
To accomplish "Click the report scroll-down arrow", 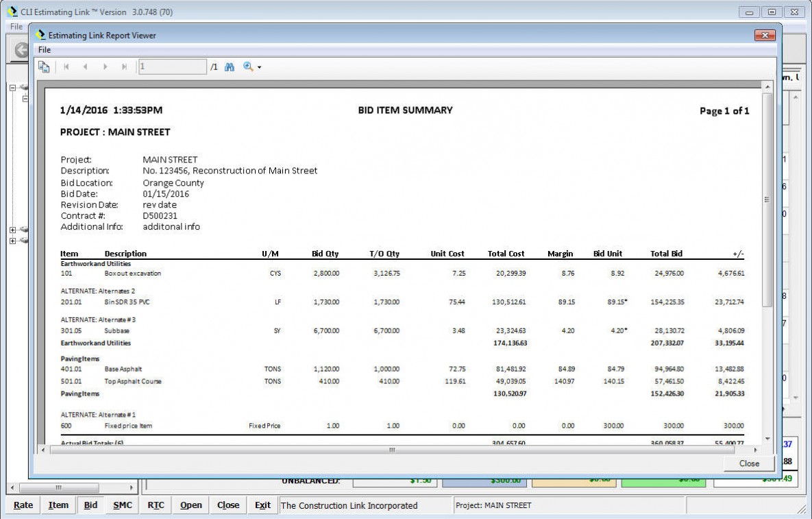I will click(x=767, y=439).
